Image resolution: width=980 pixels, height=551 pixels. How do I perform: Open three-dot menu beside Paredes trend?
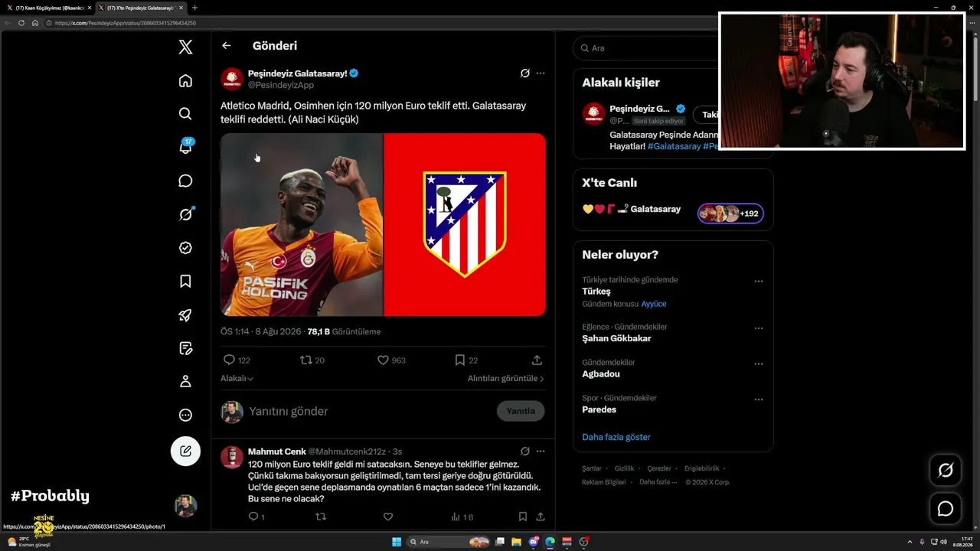(759, 399)
